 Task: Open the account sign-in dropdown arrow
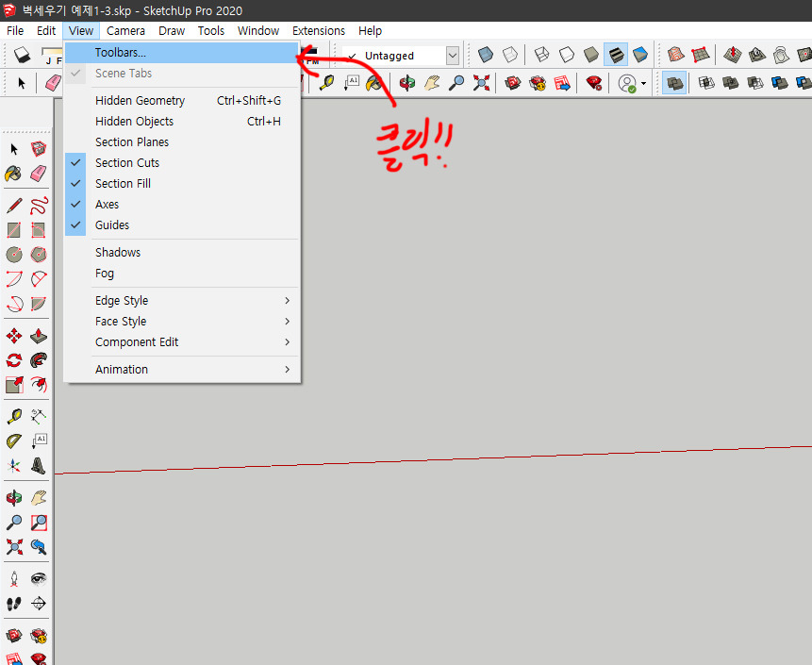tap(643, 83)
